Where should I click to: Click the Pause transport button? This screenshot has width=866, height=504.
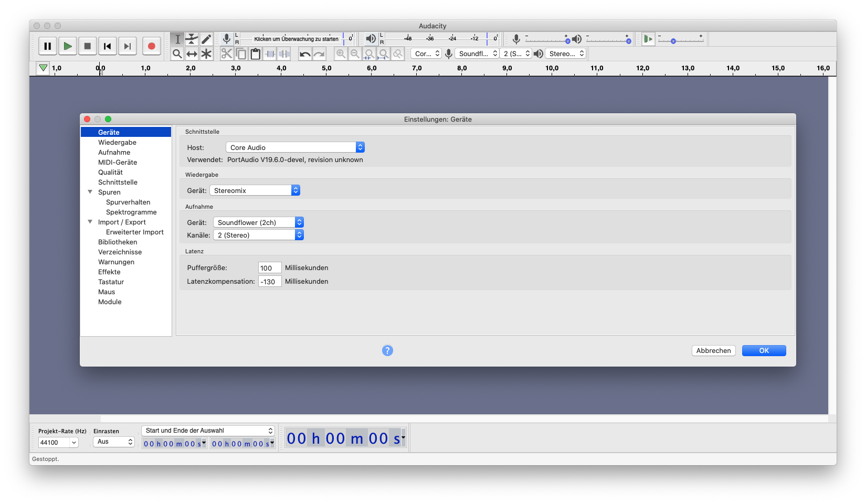47,46
